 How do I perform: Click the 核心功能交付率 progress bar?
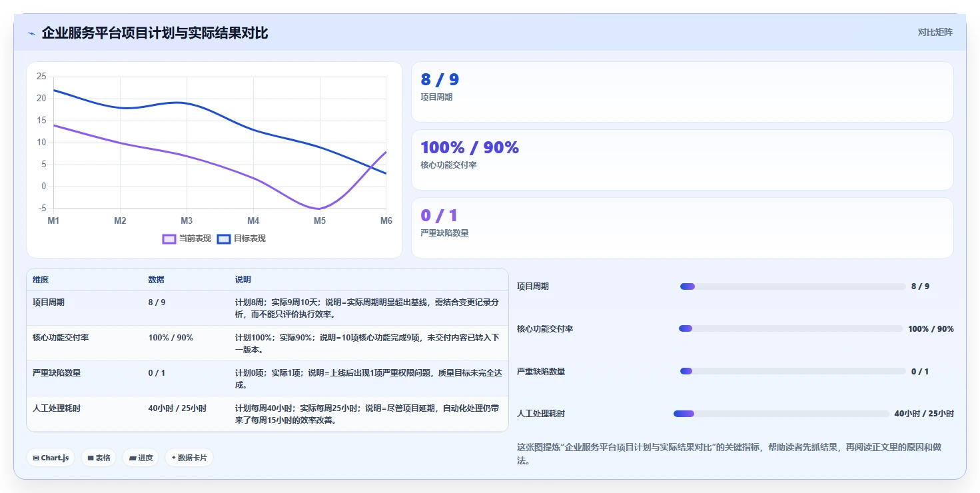point(791,328)
